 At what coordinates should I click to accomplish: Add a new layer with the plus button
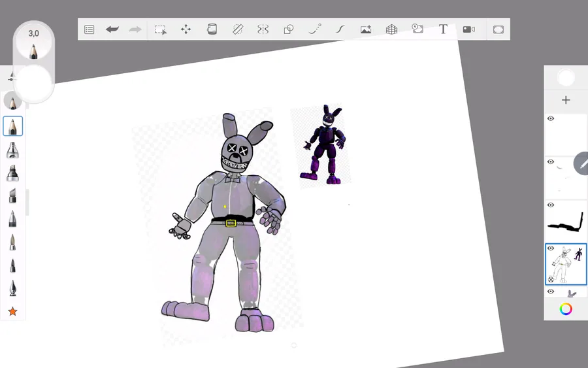click(566, 100)
